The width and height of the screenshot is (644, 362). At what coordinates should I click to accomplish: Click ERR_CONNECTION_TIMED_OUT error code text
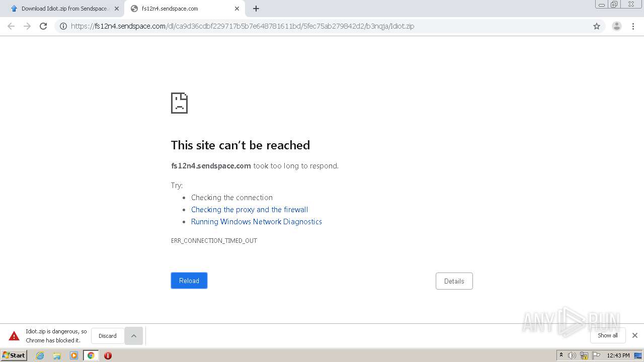coord(214,241)
